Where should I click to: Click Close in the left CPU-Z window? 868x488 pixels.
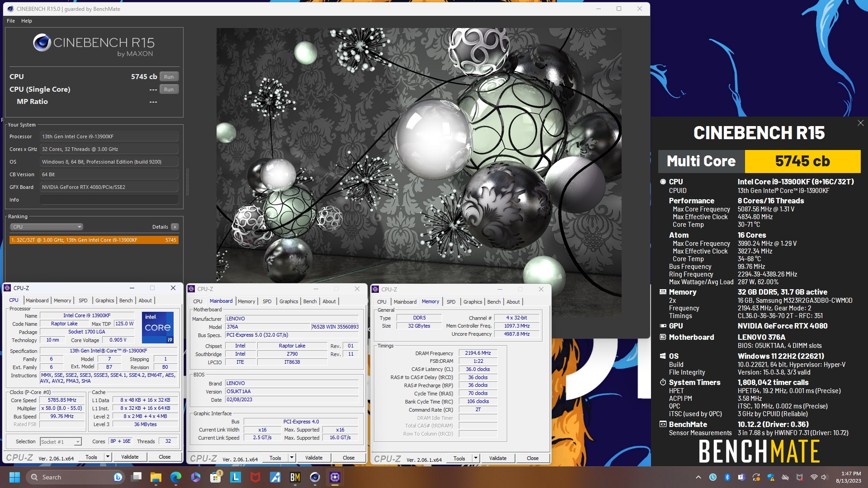(165, 457)
